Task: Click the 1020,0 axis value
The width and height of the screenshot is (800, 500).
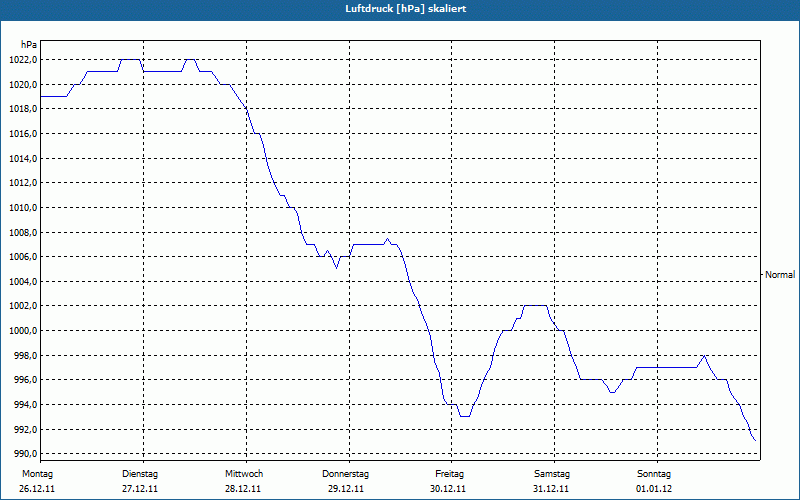Action: coord(23,84)
